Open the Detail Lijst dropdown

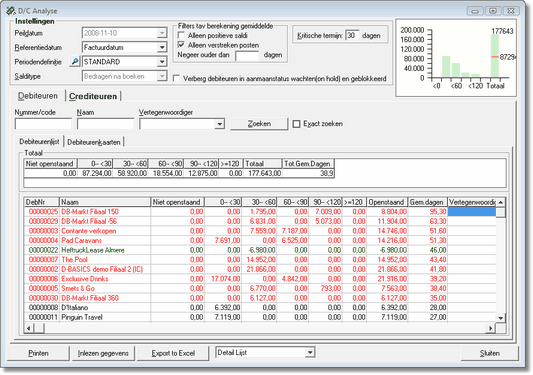point(310,353)
